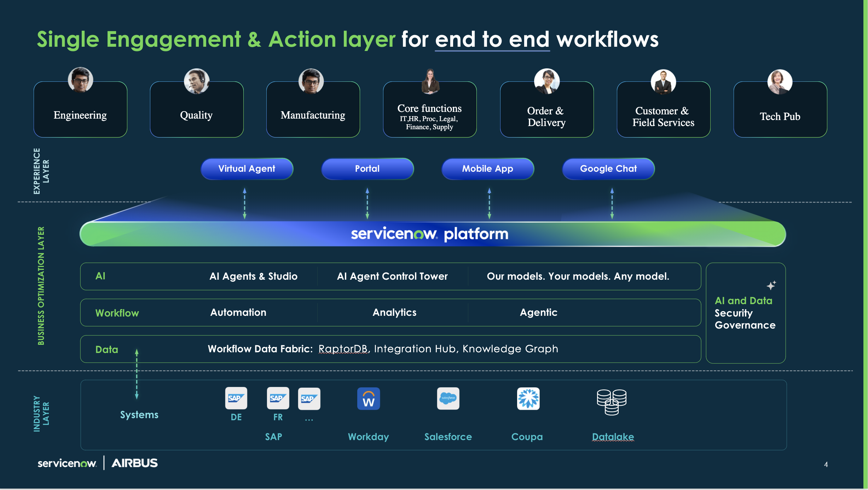Click the FR label under SAP icon

[x=278, y=417]
